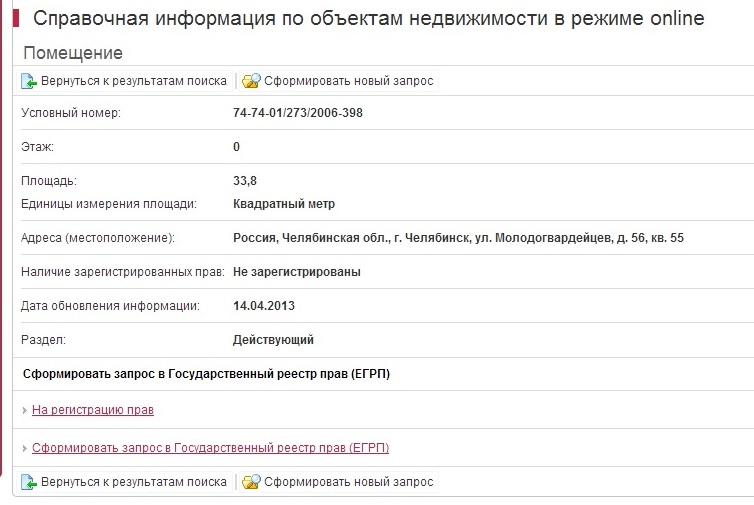Viewport: 754px width, 505px height.
Task: Expand arrow beside 'На регистрацию прав'
Action: (25, 410)
